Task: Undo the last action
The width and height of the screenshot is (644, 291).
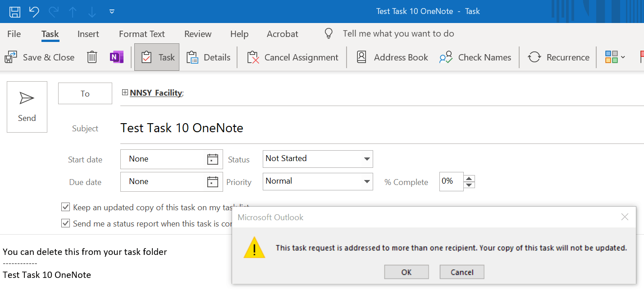Action: point(34,12)
